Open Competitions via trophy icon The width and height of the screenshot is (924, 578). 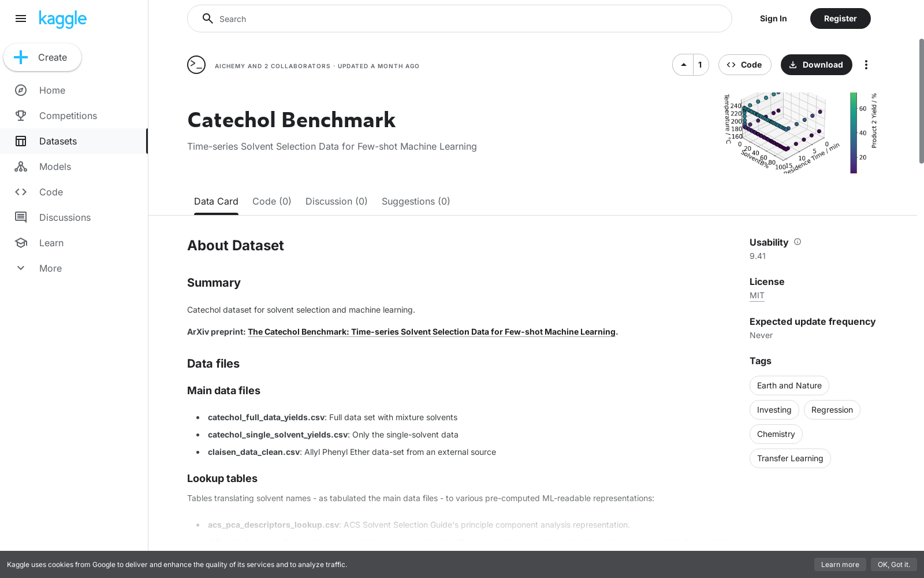click(x=21, y=116)
